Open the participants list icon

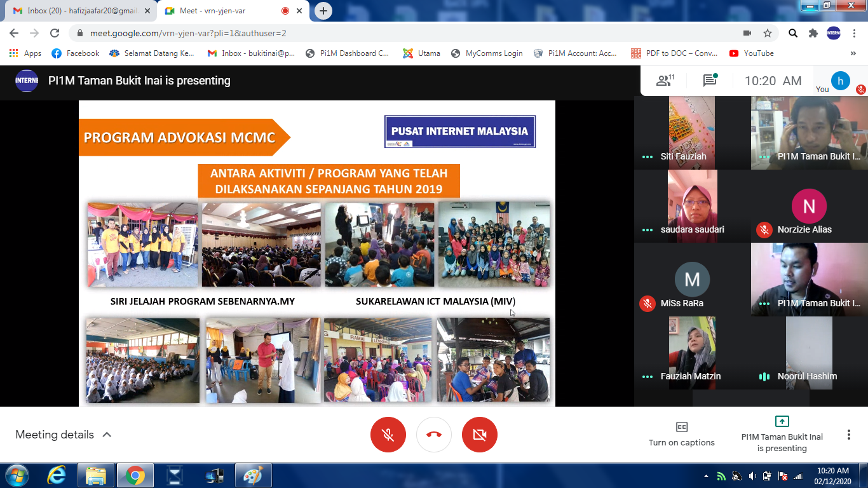click(665, 81)
